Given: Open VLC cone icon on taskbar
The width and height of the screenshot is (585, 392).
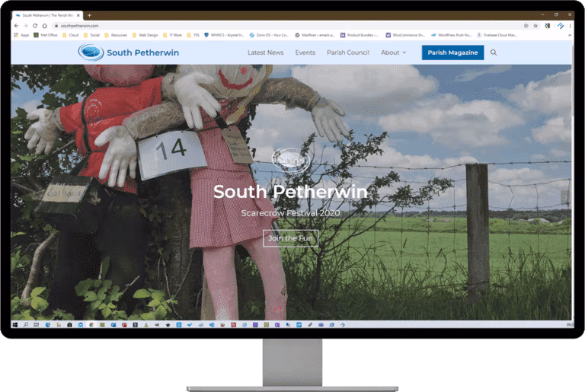Looking at the screenshot, I should pyautogui.click(x=146, y=325).
